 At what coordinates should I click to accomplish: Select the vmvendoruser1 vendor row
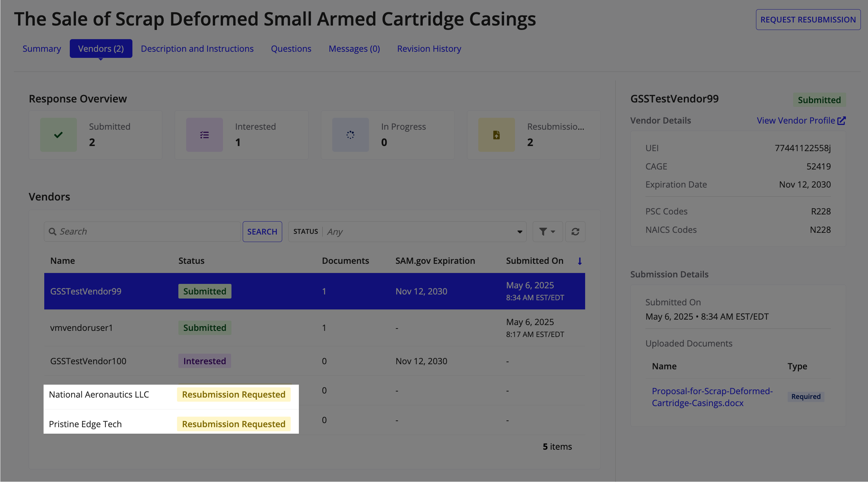315,328
